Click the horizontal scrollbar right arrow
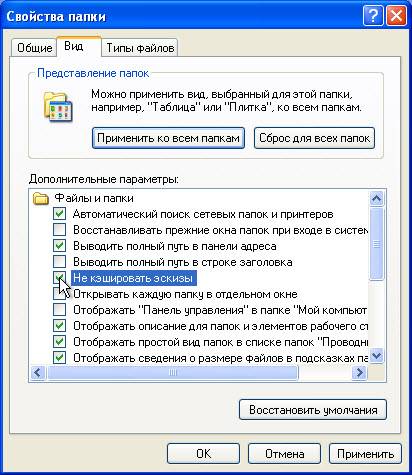 click(359, 372)
